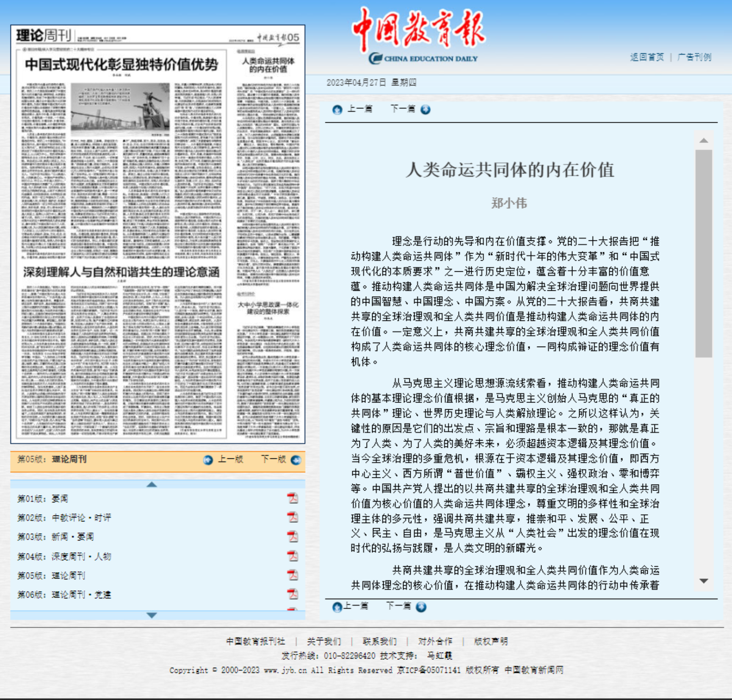The width and height of the screenshot is (732, 700).
Task: Open 人类命运共同体的内在价值 headline on thumbnail
Action: pyautogui.click(x=268, y=65)
